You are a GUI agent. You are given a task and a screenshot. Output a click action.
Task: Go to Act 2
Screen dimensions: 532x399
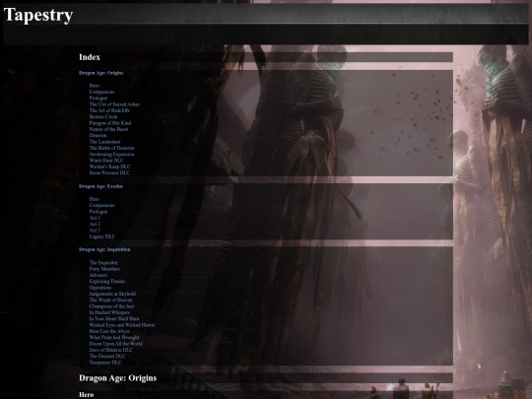[x=95, y=224]
